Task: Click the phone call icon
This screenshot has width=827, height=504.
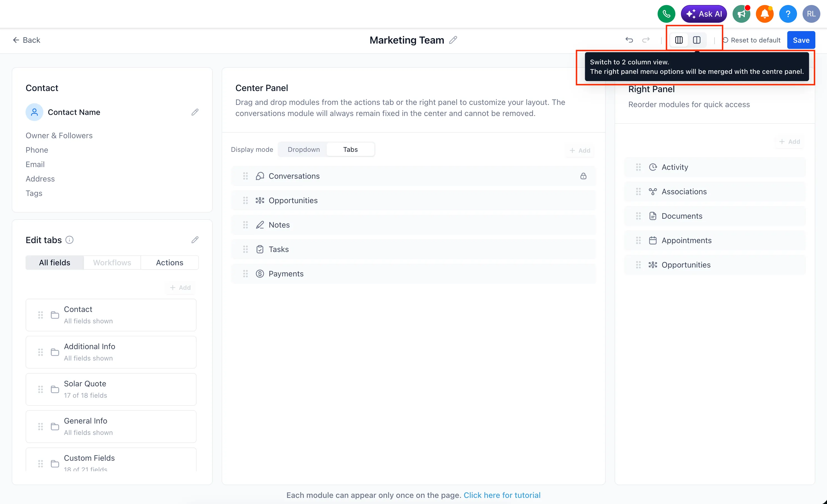Action: [x=666, y=14]
